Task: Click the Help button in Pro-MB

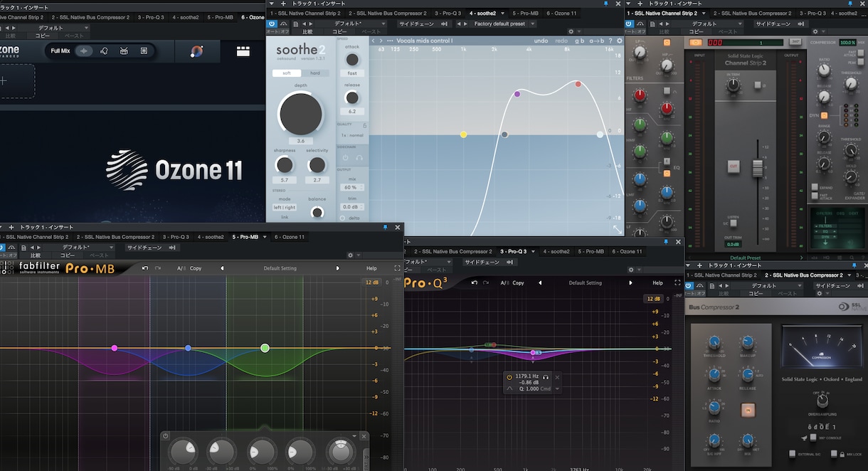Action: [x=371, y=268]
